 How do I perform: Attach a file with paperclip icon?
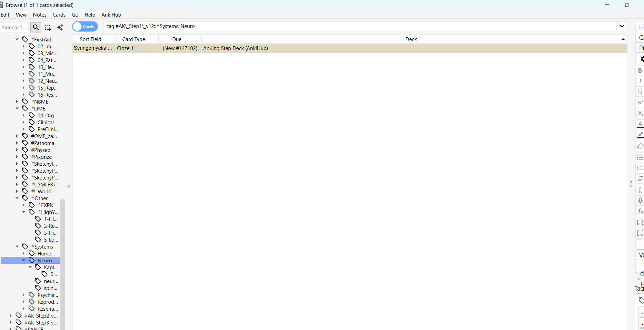pos(640,190)
